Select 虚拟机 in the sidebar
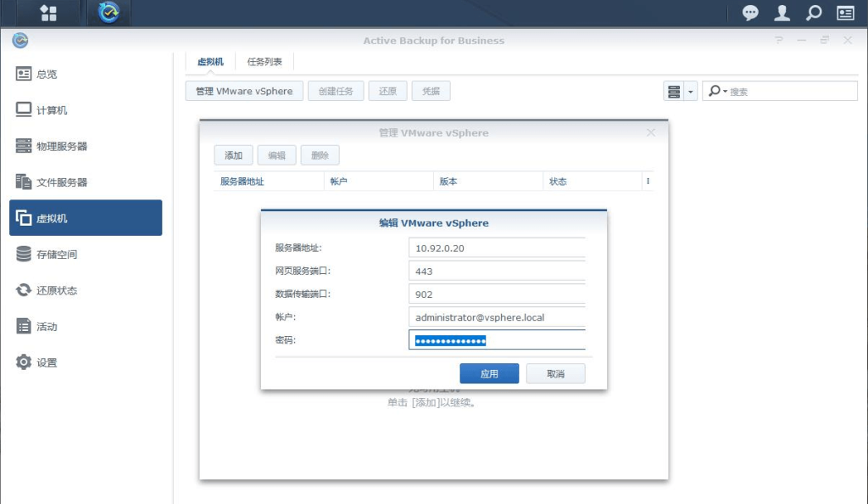Viewport: 868px width, 504px height. pyautogui.click(x=86, y=218)
